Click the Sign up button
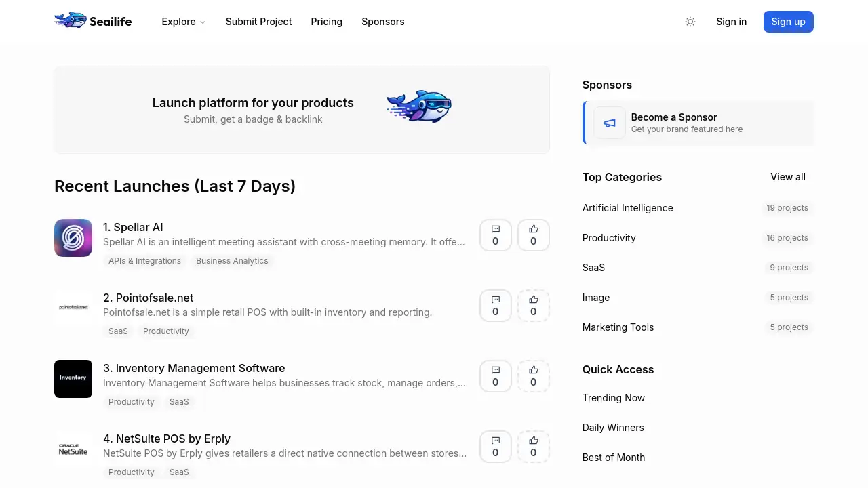This screenshot has height=488, width=868. (x=789, y=22)
